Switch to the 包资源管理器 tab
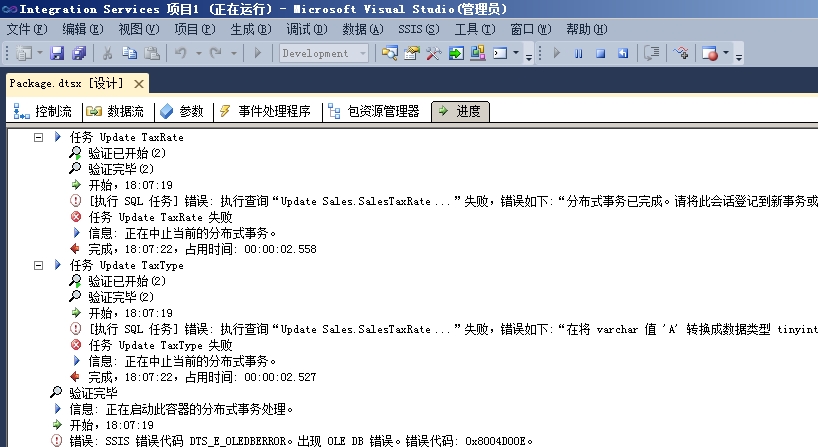Viewport: 818px width, 447px height. coord(374,111)
